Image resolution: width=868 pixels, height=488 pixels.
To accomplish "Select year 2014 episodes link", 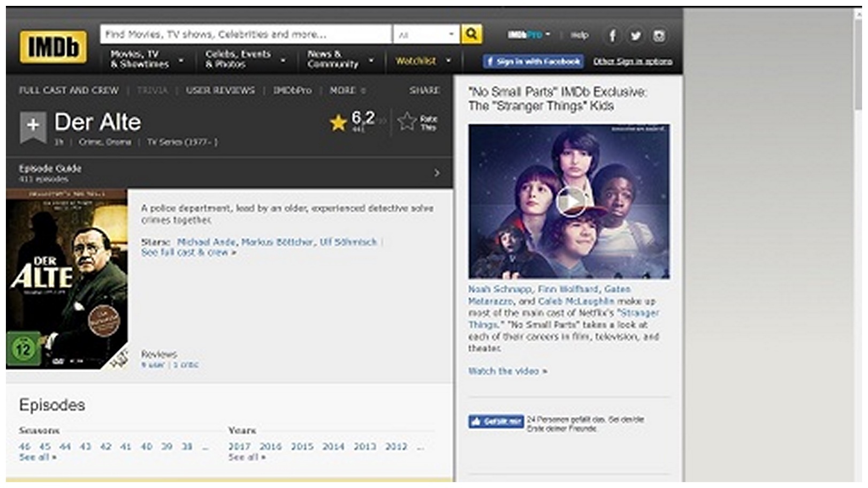I will click(333, 447).
